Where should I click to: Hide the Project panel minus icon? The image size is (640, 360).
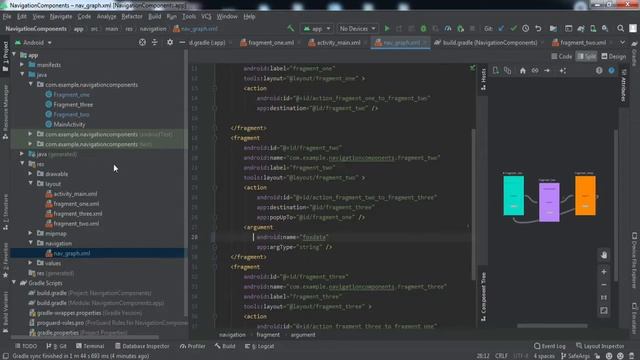point(182,42)
